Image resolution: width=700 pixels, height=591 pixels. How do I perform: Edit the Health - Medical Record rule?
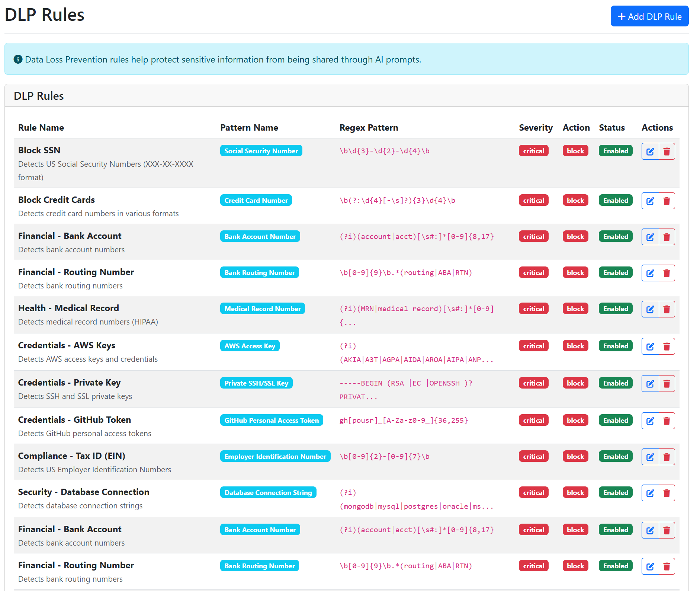click(650, 309)
